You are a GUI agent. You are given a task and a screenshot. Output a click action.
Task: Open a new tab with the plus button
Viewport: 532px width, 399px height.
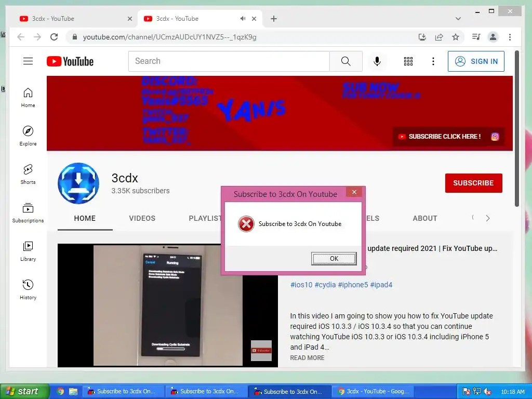pyautogui.click(x=274, y=19)
